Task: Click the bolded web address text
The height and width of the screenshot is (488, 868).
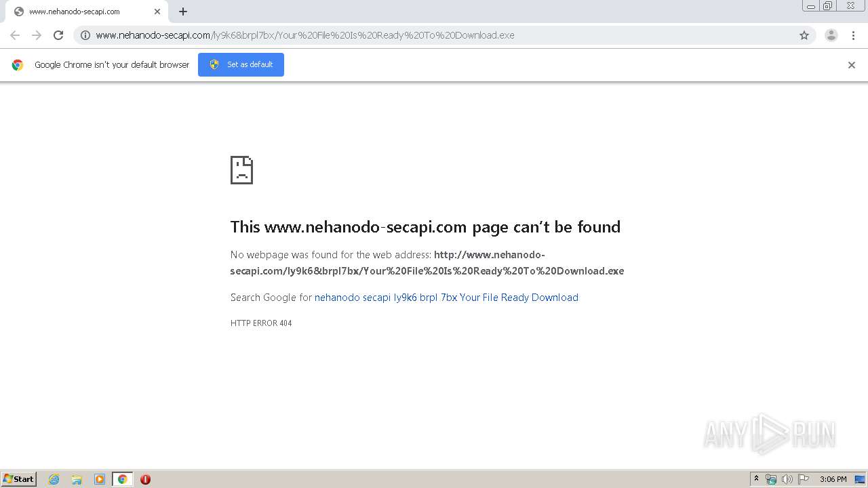Action: tap(427, 263)
